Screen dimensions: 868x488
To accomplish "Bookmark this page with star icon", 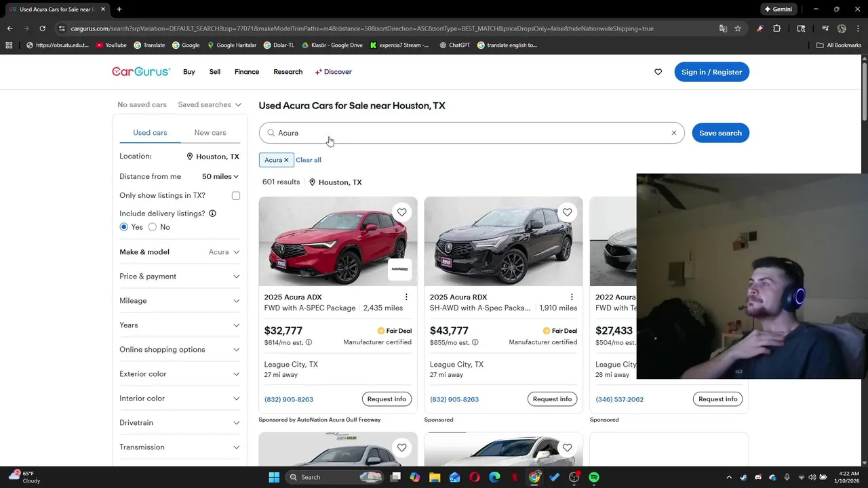I will (738, 28).
